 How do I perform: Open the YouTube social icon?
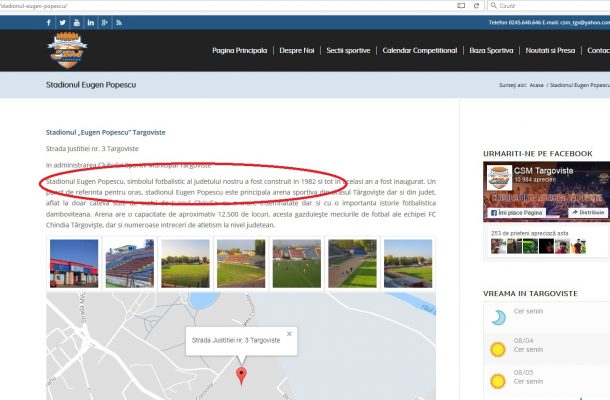click(77, 21)
